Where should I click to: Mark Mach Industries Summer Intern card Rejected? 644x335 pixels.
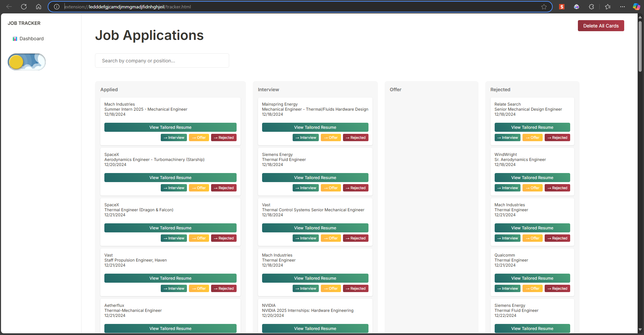point(224,137)
